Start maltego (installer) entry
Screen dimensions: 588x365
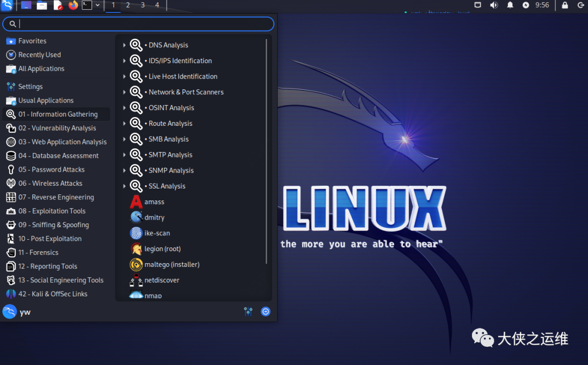click(136, 265)
